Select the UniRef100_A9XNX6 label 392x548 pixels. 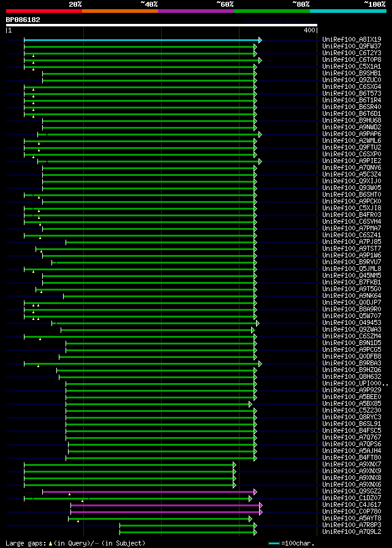coord(352,484)
